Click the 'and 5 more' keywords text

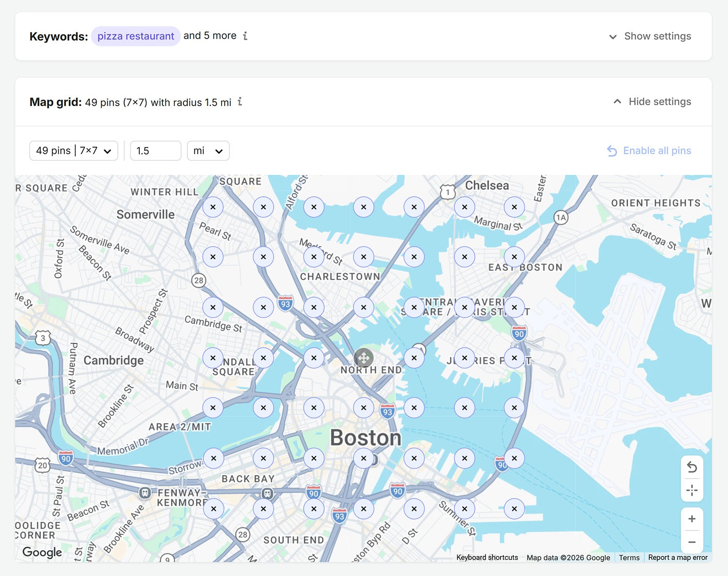(x=210, y=36)
